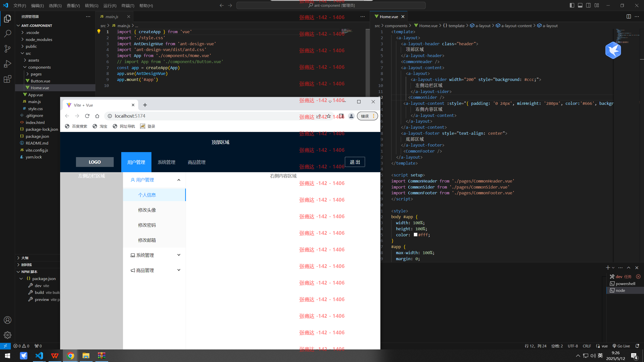Expand the 系统管理 submenu in sider
Image resolution: width=644 pixels, height=362 pixels.
pos(154,255)
